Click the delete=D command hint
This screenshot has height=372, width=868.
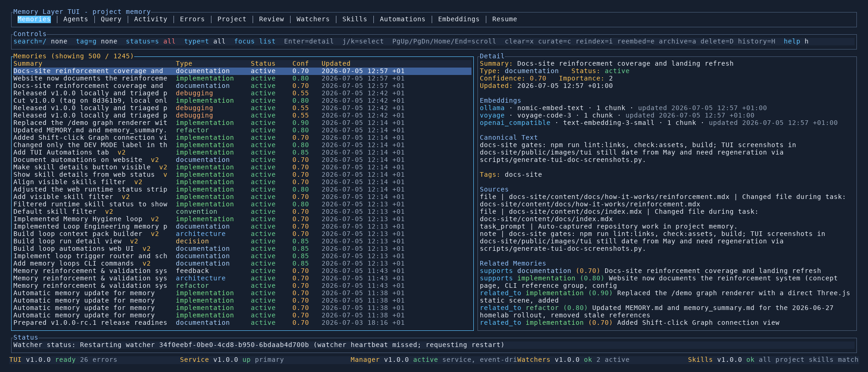pyautogui.click(x=717, y=41)
